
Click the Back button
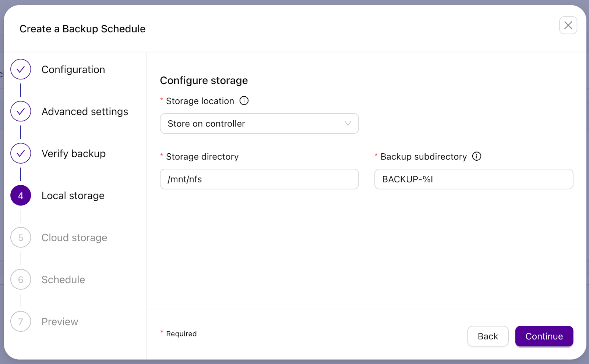coord(488,336)
